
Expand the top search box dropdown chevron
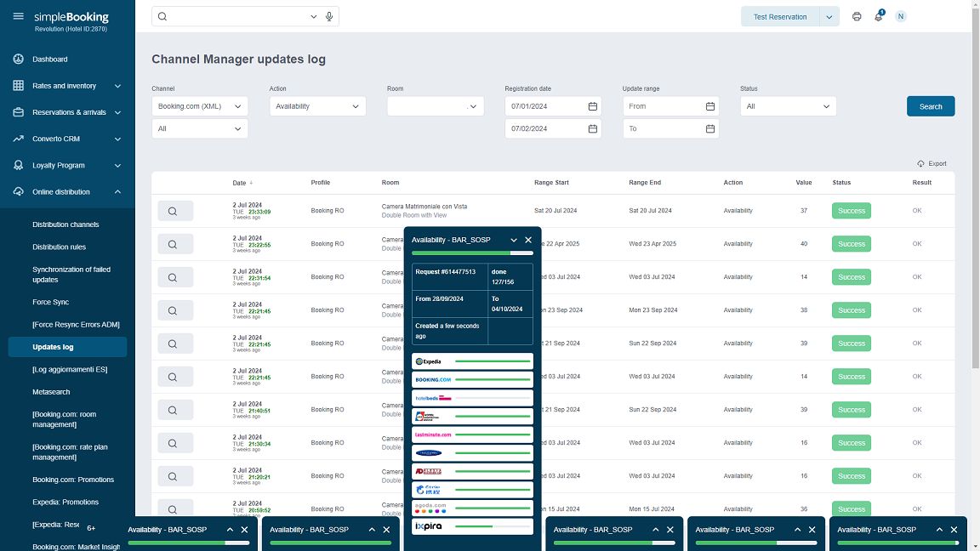click(313, 17)
